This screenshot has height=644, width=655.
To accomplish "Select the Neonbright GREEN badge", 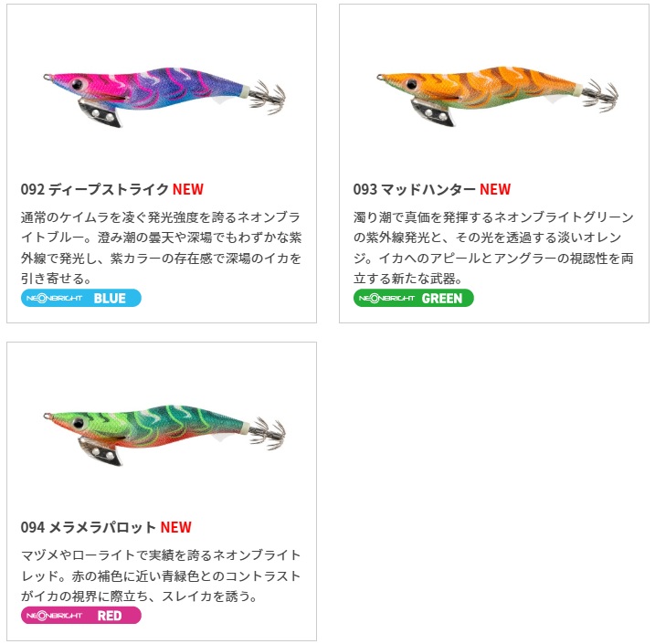I will (414, 298).
